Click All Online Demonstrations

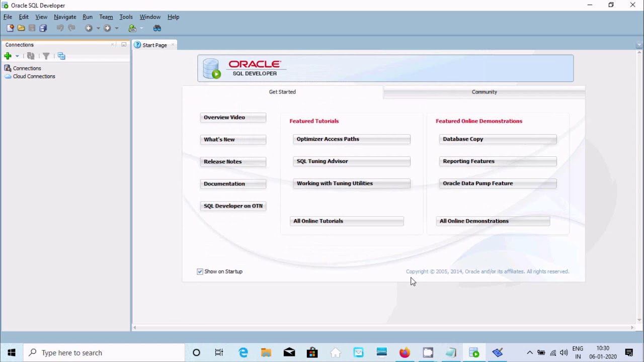493,221
